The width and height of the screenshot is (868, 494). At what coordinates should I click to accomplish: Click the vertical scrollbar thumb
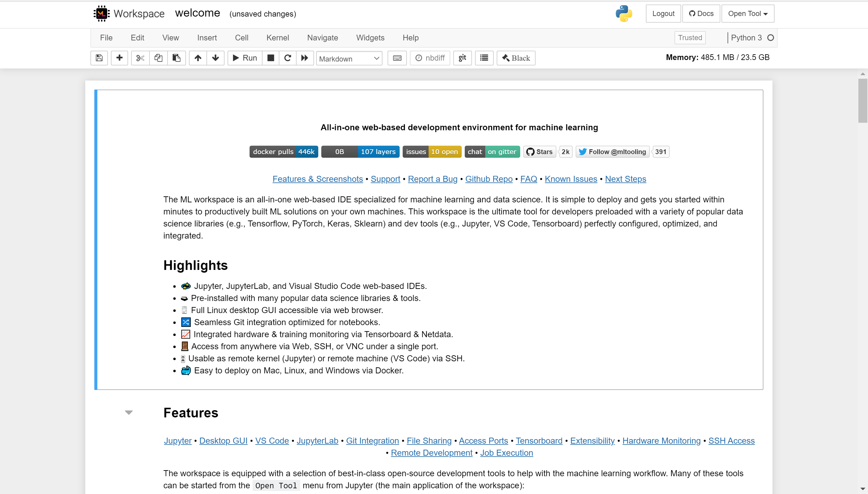click(863, 101)
